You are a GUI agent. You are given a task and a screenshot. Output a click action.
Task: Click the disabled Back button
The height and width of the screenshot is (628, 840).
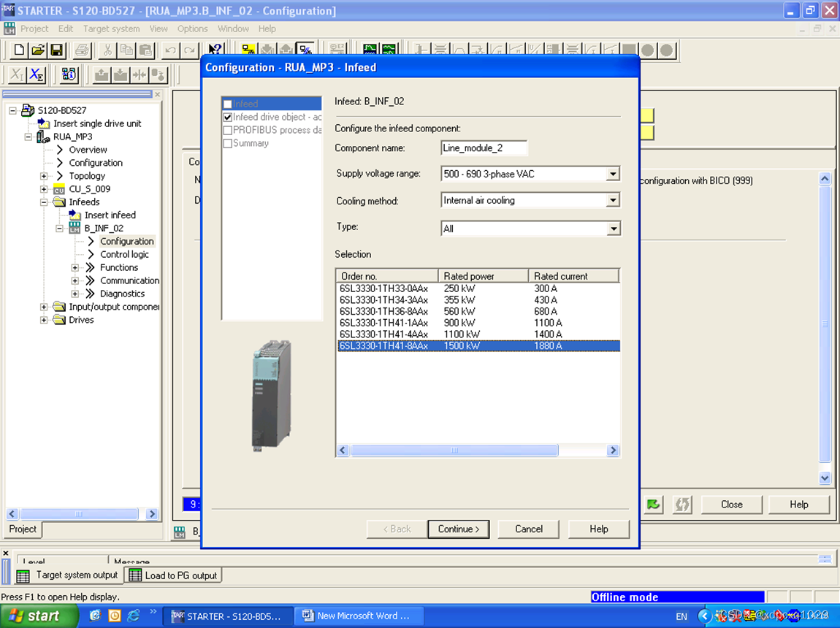tap(397, 529)
